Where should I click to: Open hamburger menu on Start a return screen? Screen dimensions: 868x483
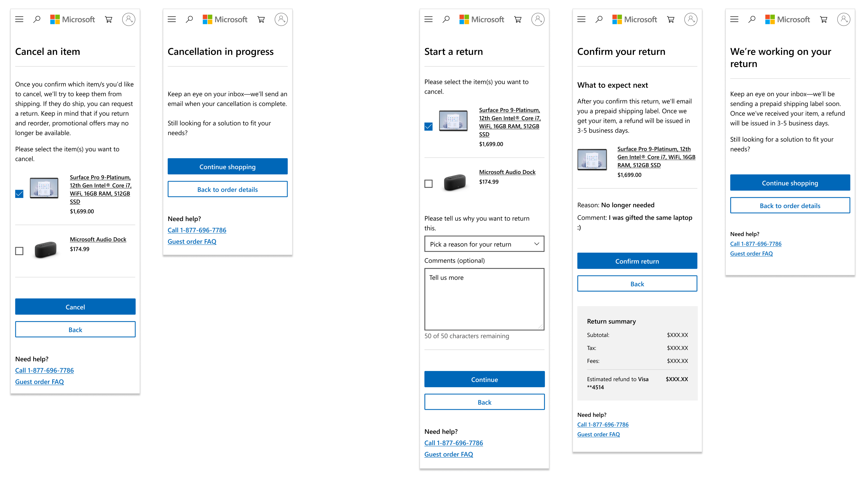click(x=428, y=19)
